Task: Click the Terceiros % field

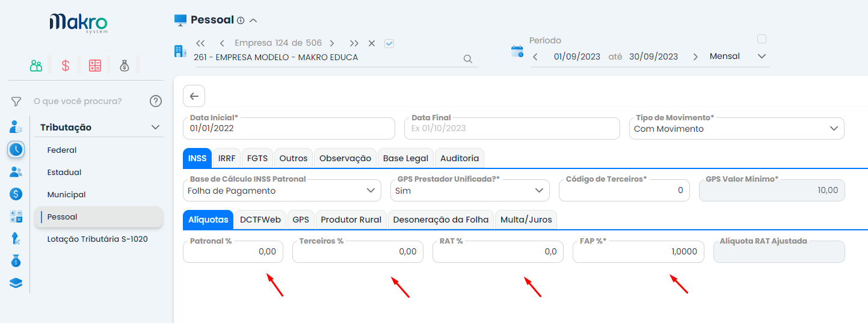Action: point(358,252)
